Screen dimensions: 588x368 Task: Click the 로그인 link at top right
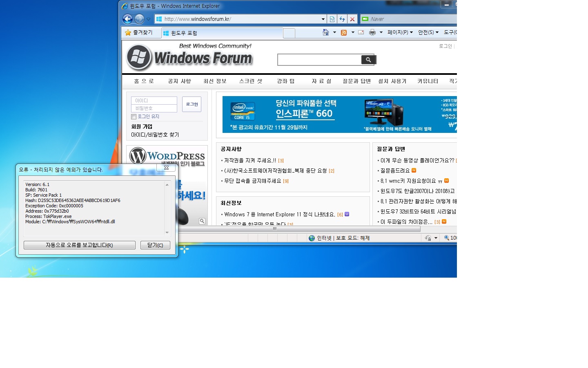445,46
